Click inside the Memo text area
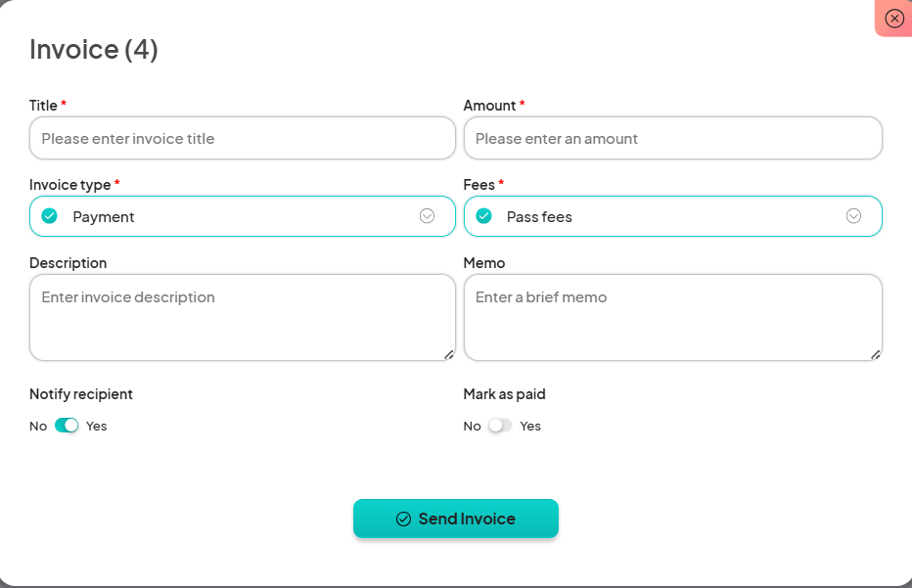 tap(672, 313)
